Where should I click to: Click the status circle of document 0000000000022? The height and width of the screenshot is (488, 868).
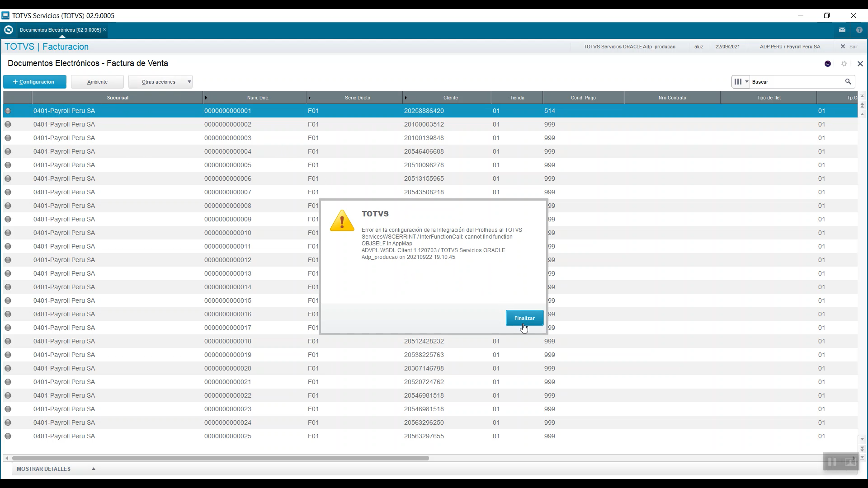[8, 395]
